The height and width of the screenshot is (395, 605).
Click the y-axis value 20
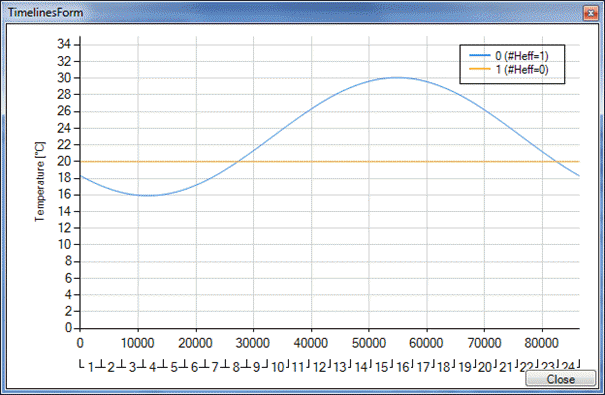64,161
